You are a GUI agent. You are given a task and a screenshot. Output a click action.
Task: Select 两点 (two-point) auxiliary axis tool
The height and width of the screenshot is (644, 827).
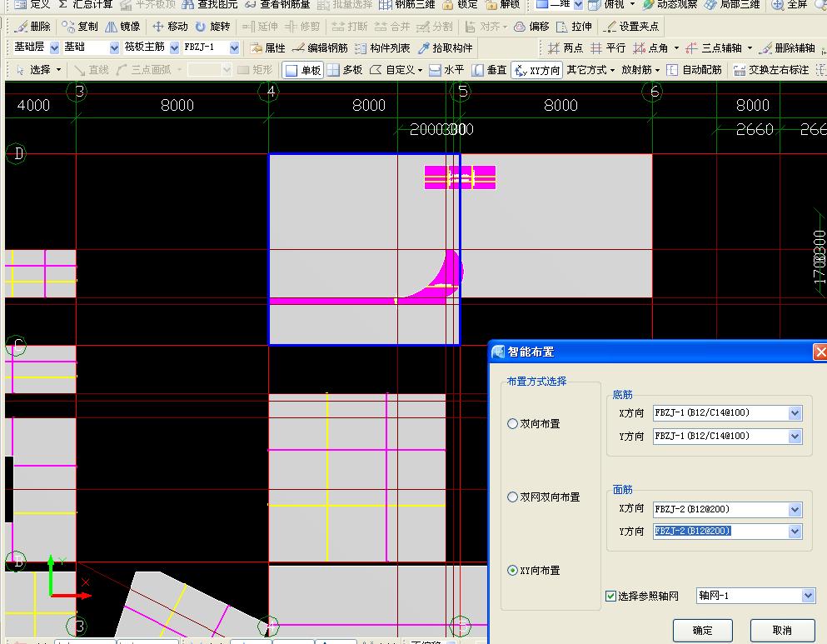pyautogui.click(x=565, y=48)
